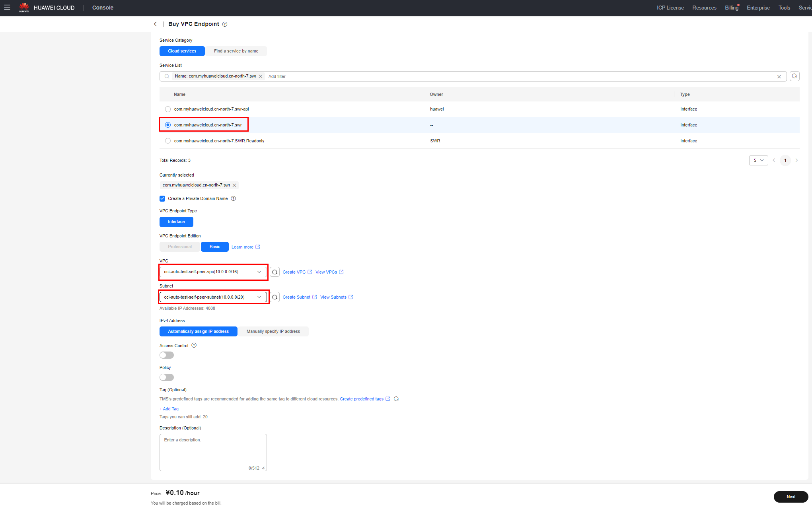Toggle the Policy switch
This screenshot has width=812, height=507.
pyautogui.click(x=167, y=377)
